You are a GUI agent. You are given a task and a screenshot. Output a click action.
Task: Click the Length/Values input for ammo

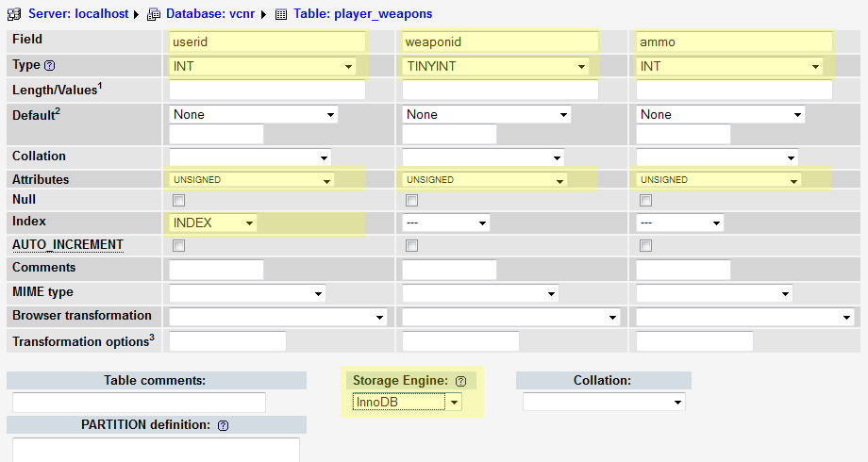(x=735, y=90)
